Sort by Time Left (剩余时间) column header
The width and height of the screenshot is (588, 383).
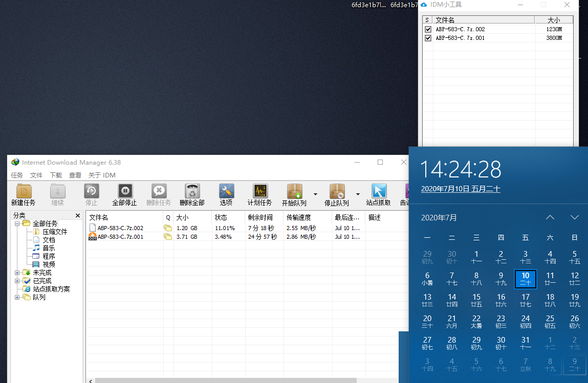coord(265,217)
